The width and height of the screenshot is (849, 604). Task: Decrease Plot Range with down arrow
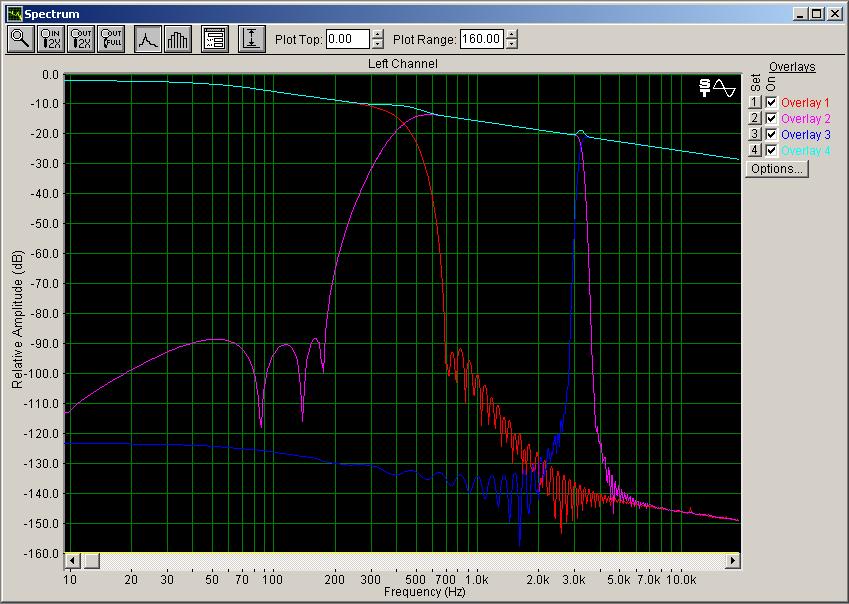pos(512,44)
